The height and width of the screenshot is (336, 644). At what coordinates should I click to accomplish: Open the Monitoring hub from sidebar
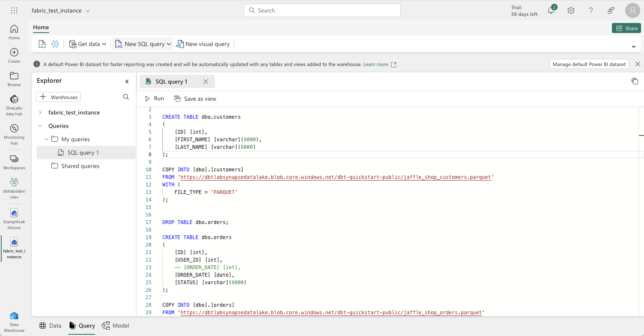click(14, 133)
